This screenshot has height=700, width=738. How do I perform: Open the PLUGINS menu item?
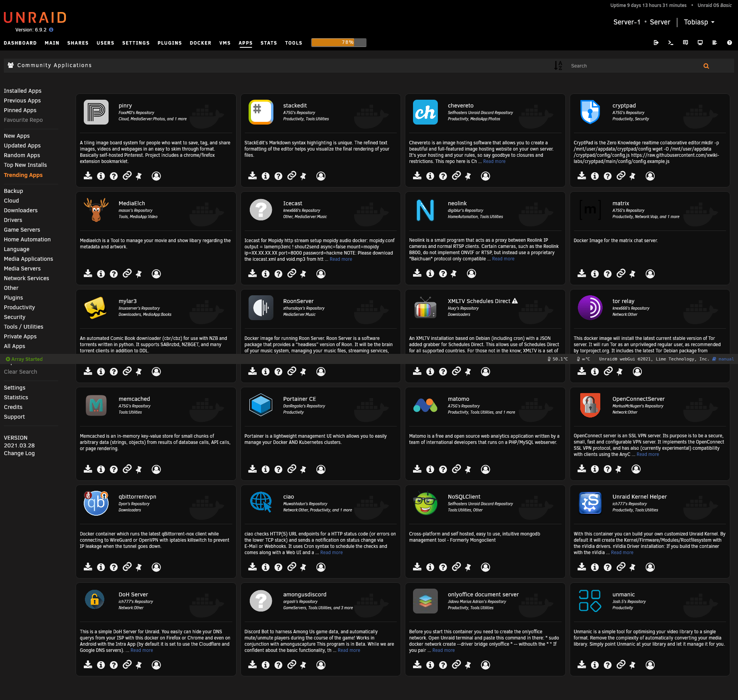pyautogui.click(x=169, y=43)
